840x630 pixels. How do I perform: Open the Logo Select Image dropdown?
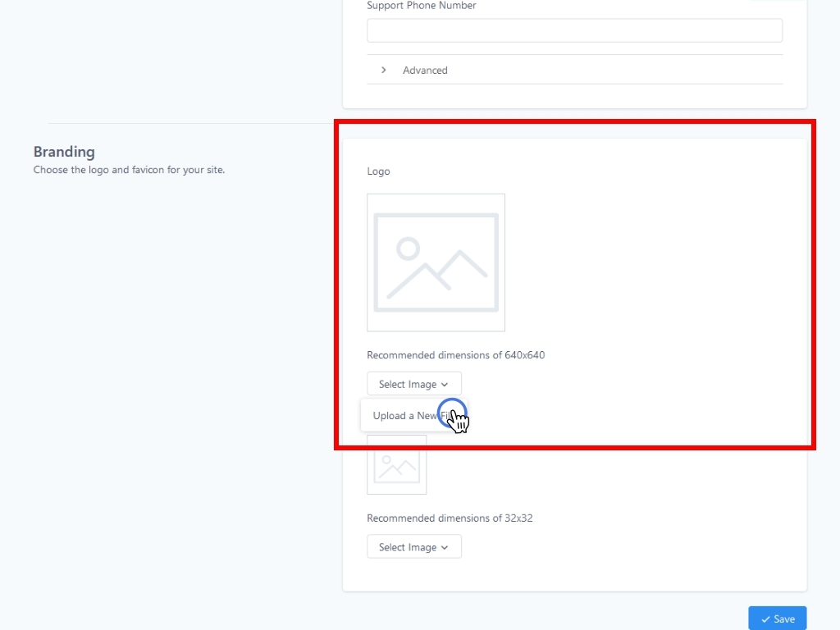click(414, 384)
